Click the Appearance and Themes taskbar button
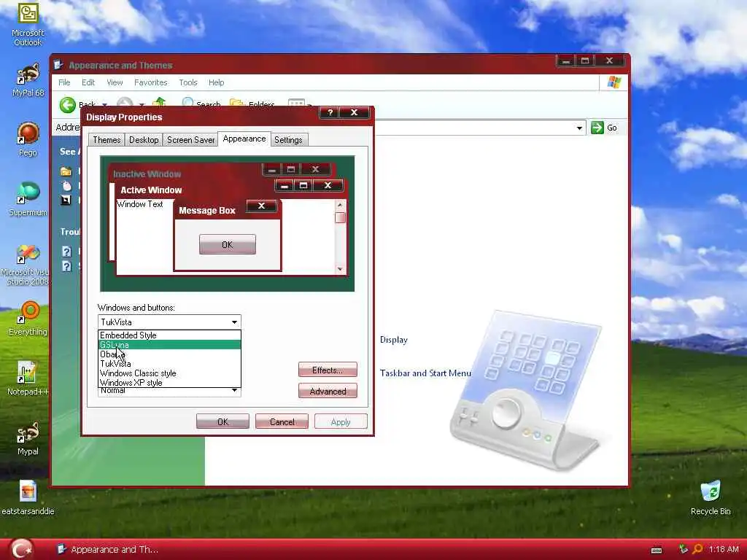Viewport: 747px width, 560px height. click(108, 550)
